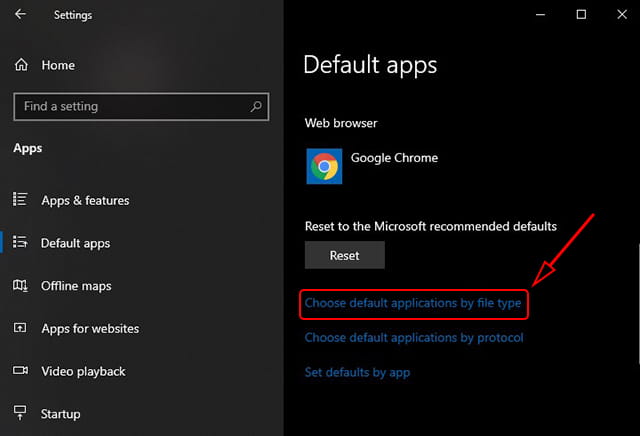Click the back arrow in Settings

(x=20, y=14)
